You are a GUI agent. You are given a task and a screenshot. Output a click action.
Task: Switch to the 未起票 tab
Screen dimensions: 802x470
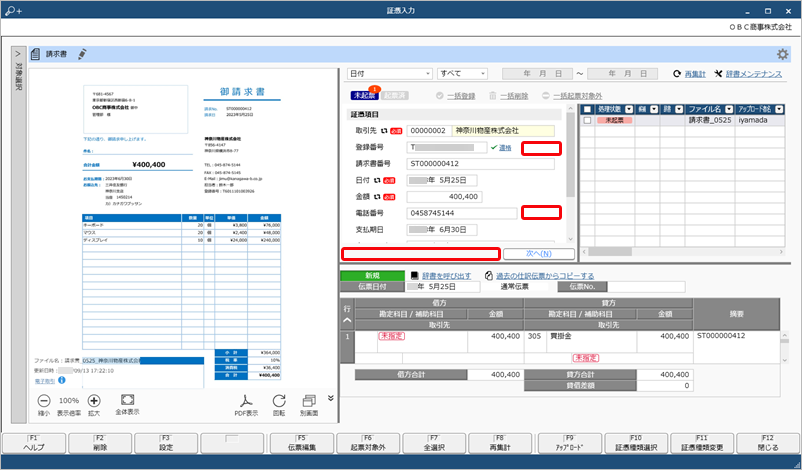(364, 96)
